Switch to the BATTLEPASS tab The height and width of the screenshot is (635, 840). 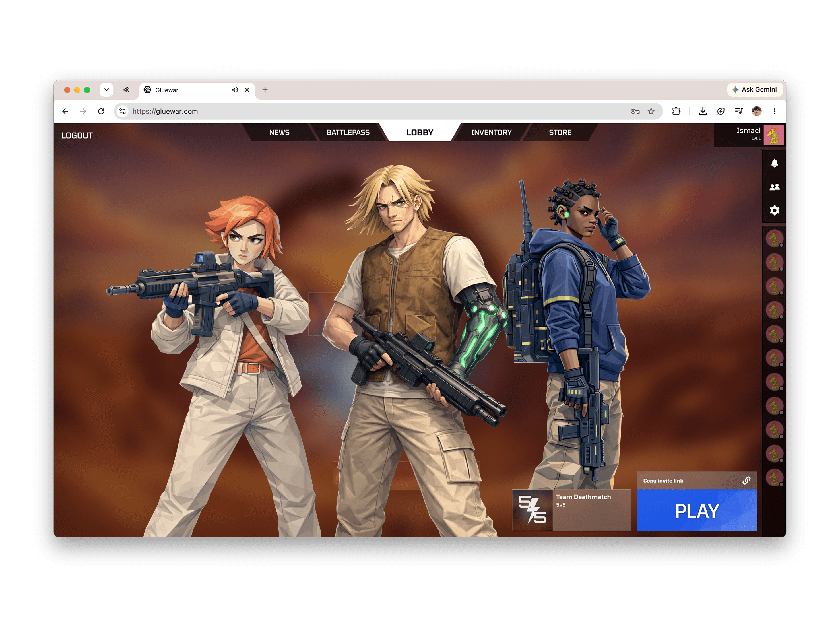point(348,132)
